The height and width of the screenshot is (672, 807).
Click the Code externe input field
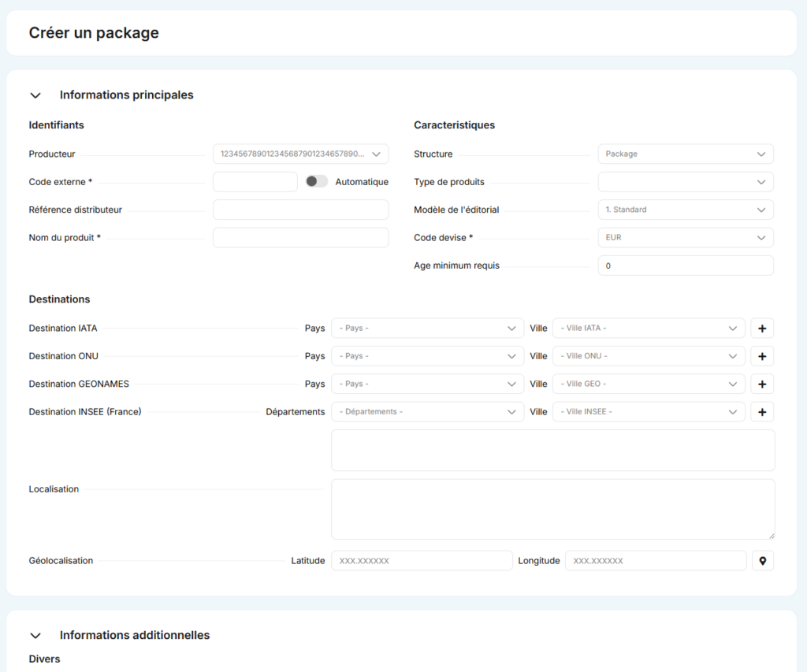255,182
